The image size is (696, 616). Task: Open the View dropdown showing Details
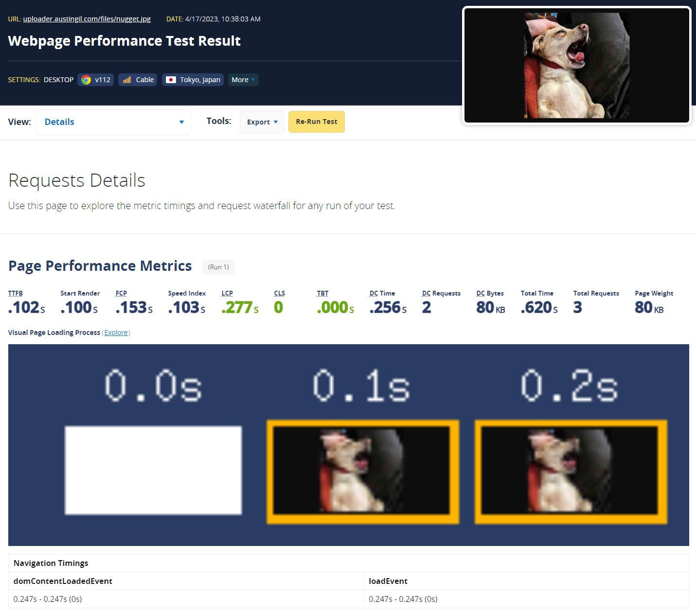click(113, 122)
